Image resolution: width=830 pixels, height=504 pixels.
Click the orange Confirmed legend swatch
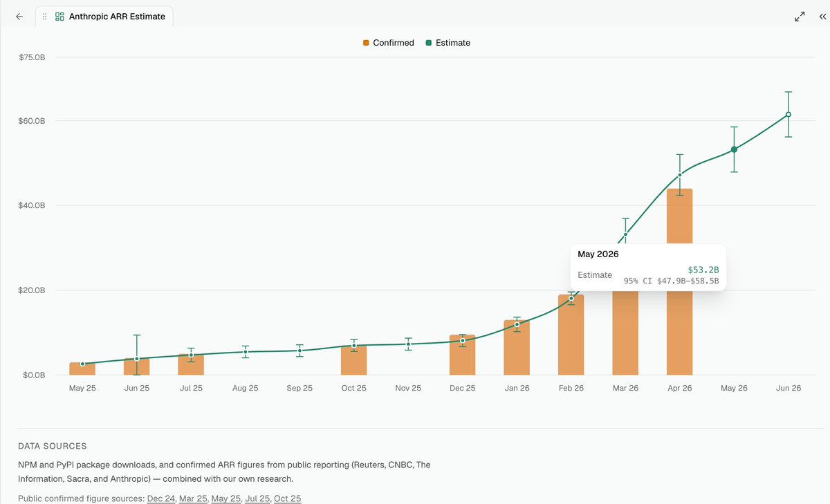pyautogui.click(x=366, y=43)
